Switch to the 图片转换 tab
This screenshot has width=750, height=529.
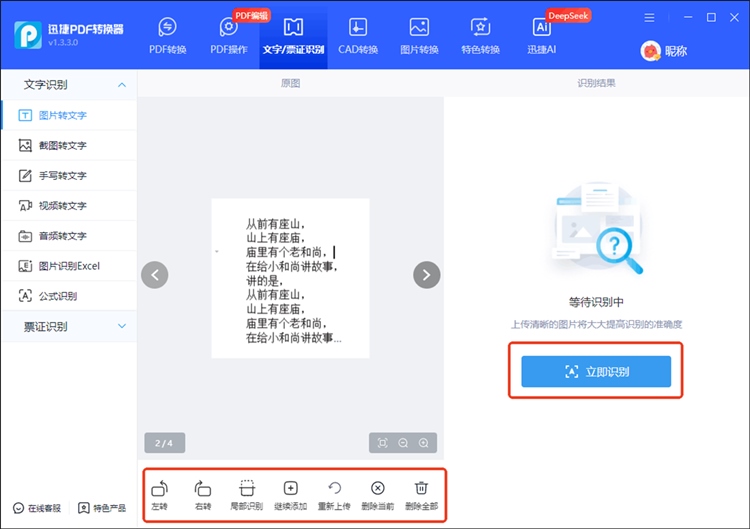pos(419,36)
